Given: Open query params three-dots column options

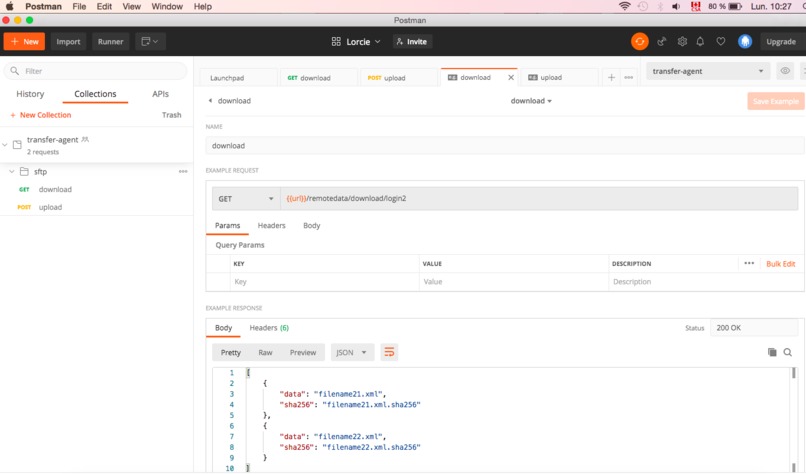Looking at the screenshot, I should tap(749, 263).
